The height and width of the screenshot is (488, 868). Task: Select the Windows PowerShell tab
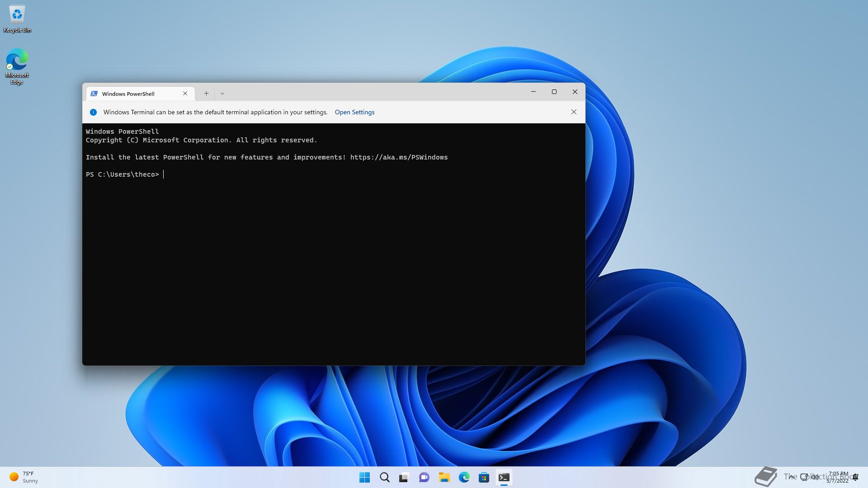coord(140,94)
